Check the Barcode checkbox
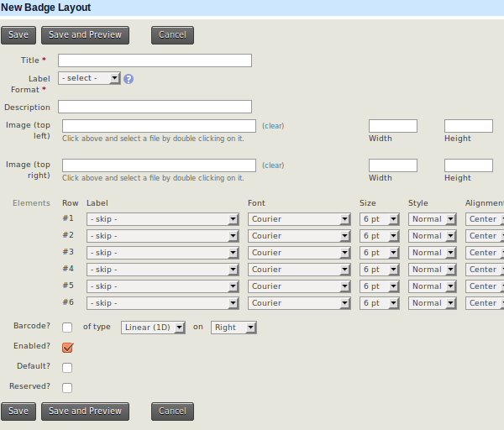Screen dimensions: 504x430 (67, 327)
